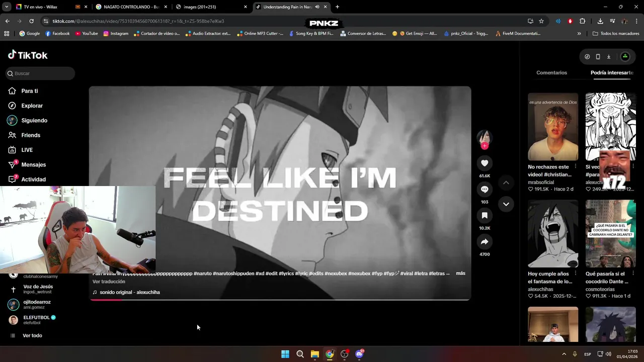This screenshot has width=644, height=362.
Task: Click the Ver todo following accounts link
Action: click(32, 335)
